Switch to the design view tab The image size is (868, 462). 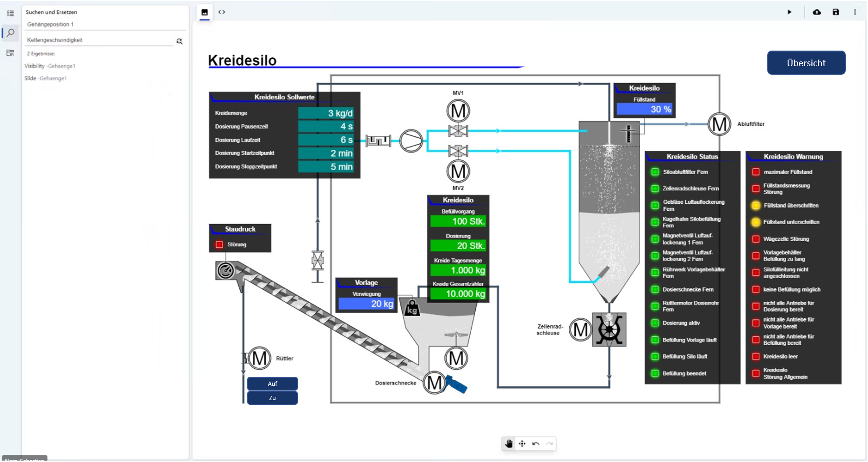click(x=205, y=12)
